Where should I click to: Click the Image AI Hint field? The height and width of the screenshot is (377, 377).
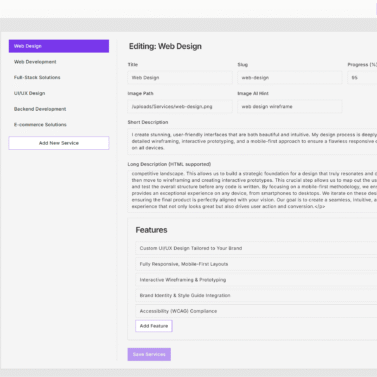point(290,106)
